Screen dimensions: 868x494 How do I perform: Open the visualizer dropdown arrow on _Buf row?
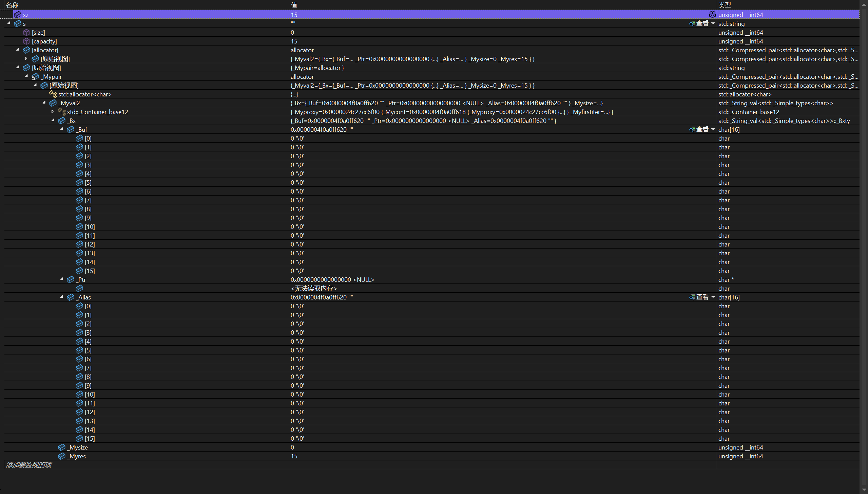point(713,129)
